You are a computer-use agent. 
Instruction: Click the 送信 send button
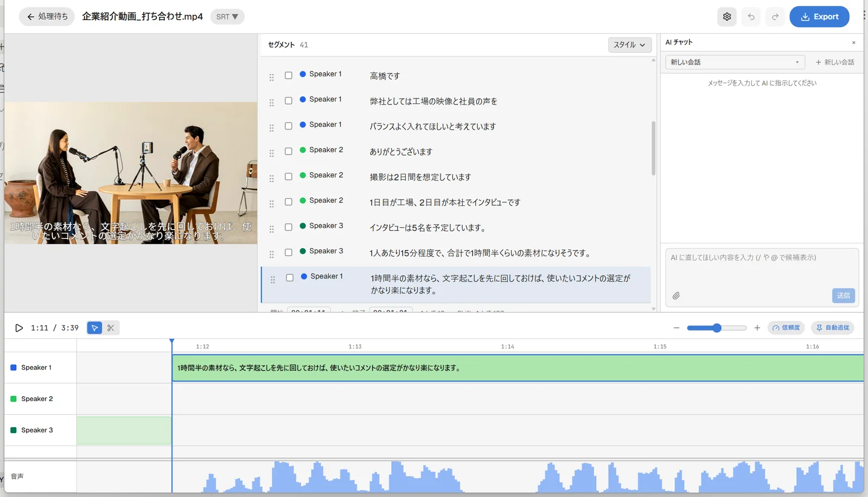(843, 295)
